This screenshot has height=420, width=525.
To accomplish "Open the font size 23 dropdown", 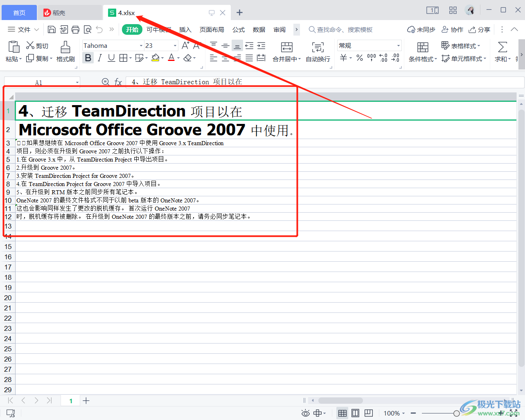I will [x=175, y=45].
